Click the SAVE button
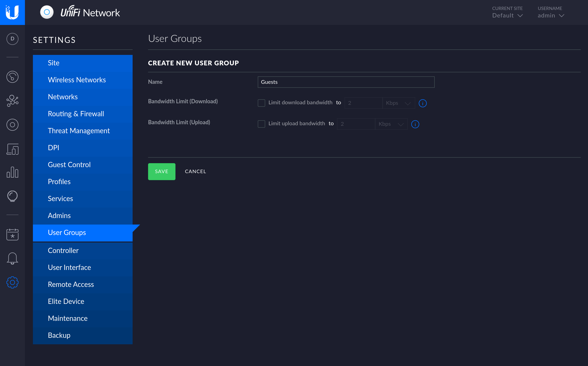This screenshot has width=588, height=366. (x=162, y=172)
